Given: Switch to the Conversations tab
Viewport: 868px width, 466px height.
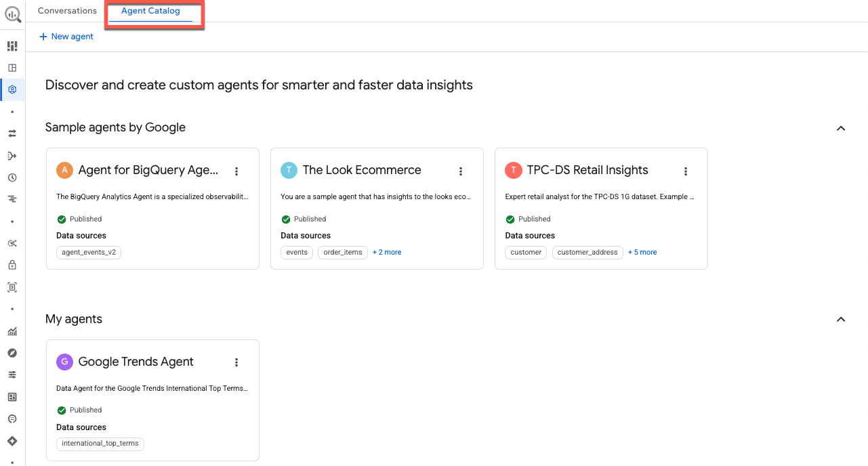Looking at the screenshot, I should (x=67, y=11).
